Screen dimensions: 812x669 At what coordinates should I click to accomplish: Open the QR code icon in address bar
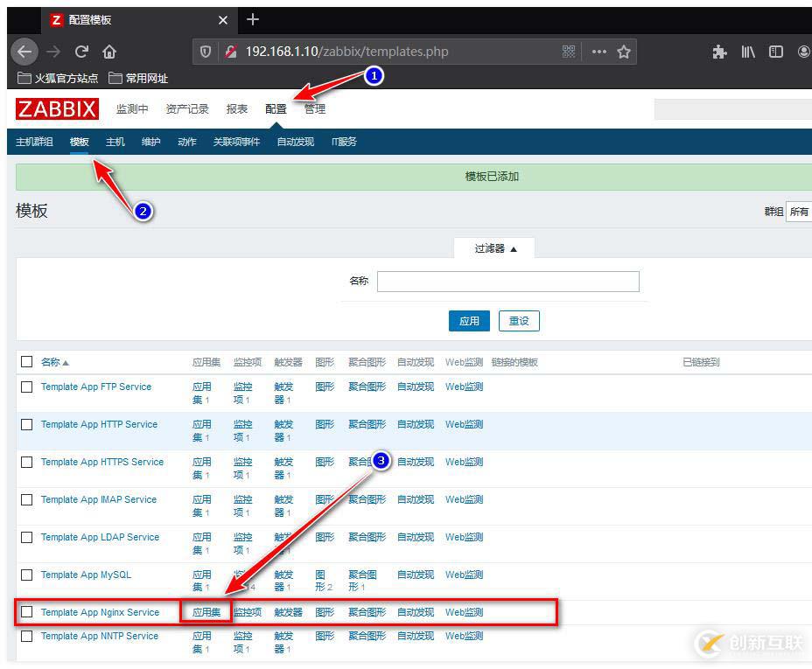569,52
